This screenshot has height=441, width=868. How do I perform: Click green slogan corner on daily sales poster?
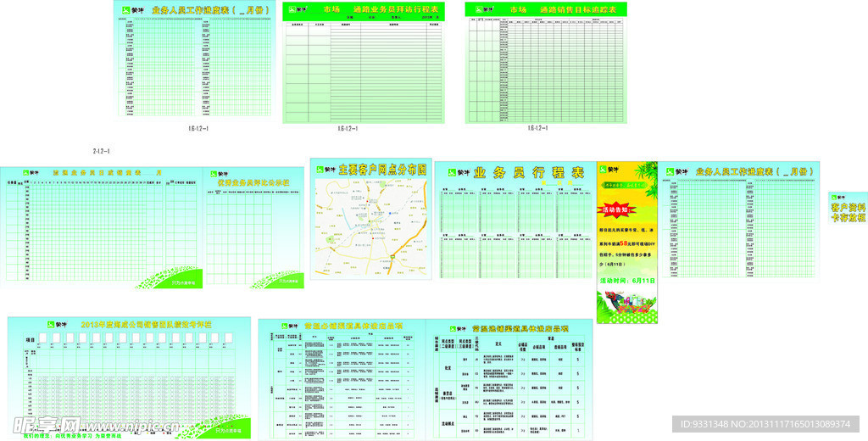point(170,278)
